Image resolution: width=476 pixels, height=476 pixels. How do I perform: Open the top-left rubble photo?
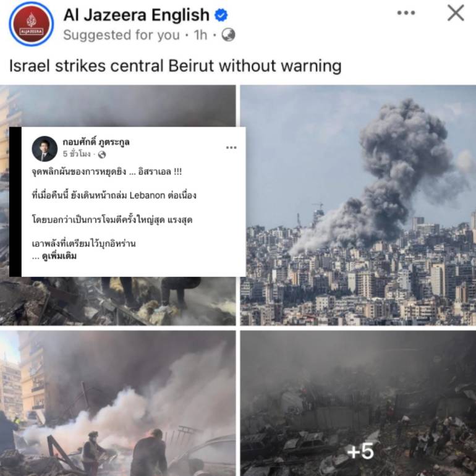(x=118, y=301)
